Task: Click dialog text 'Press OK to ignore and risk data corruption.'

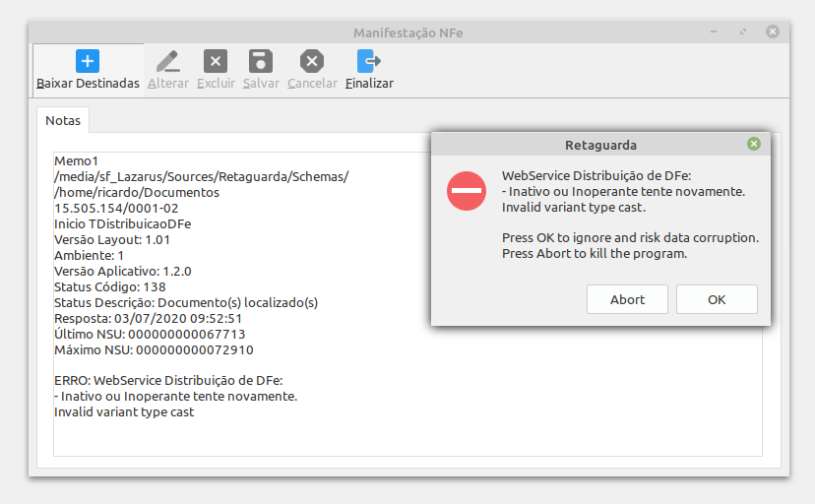Action: (x=631, y=238)
